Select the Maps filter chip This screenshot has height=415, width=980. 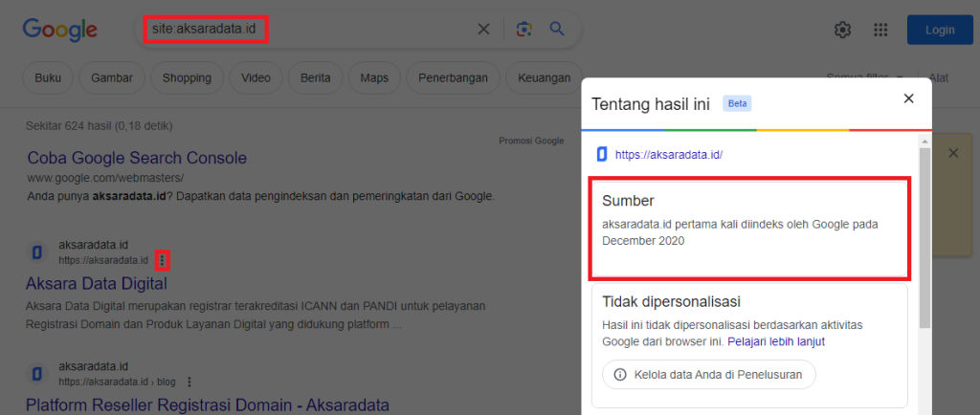tap(374, 78)
